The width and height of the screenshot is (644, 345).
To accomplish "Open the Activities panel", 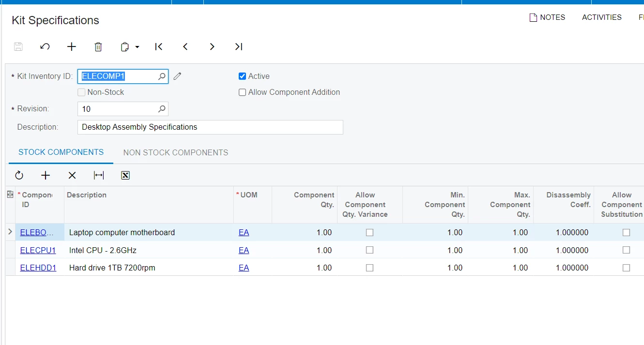I will pos(601,17).
